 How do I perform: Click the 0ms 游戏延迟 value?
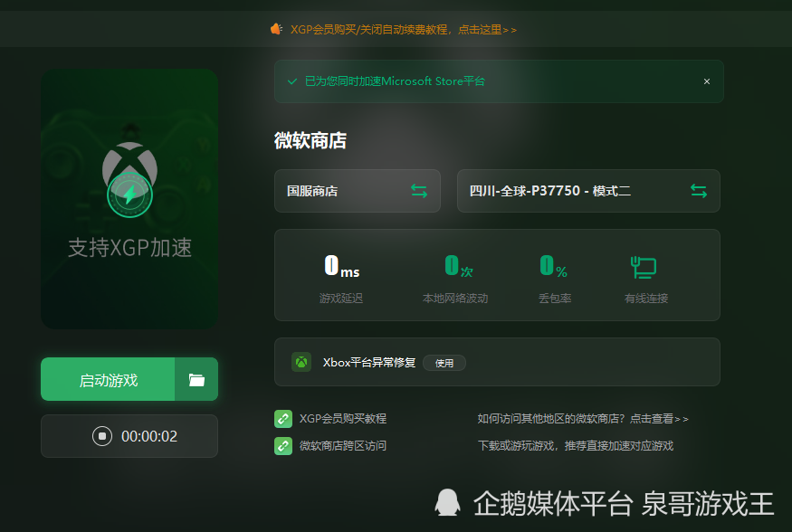(x=342, y=265)
